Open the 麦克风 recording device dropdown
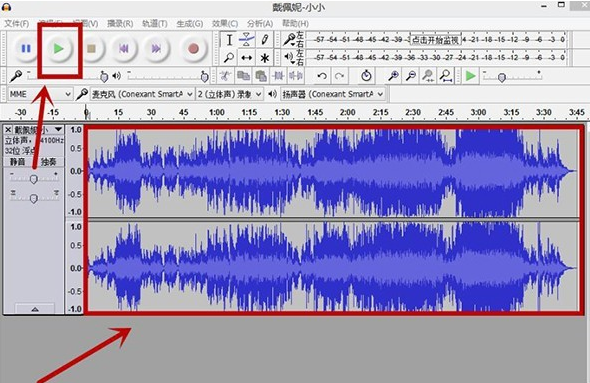590x383 pixels. tap(143, 94)
